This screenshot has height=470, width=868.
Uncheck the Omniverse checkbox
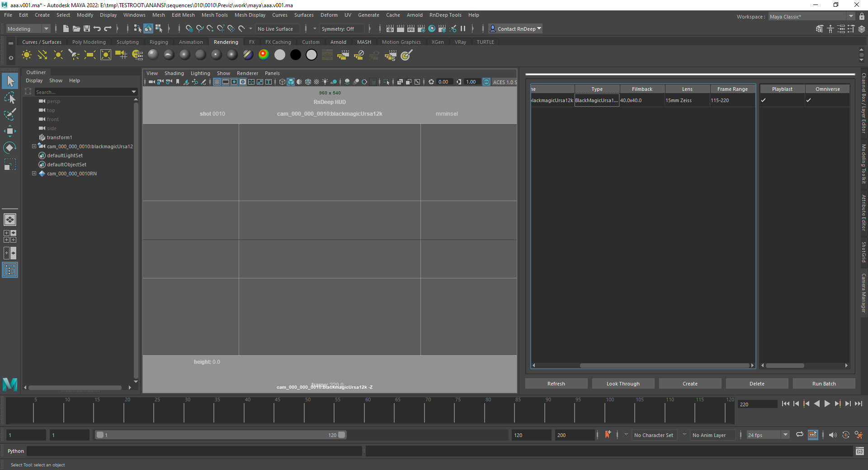point(809,100)
